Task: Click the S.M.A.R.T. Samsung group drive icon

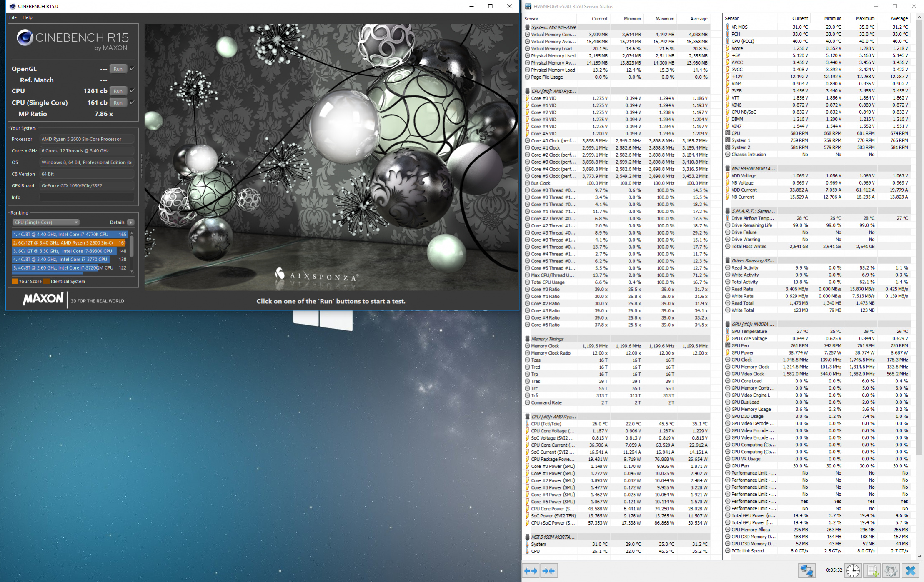Action: coord(728,211)
